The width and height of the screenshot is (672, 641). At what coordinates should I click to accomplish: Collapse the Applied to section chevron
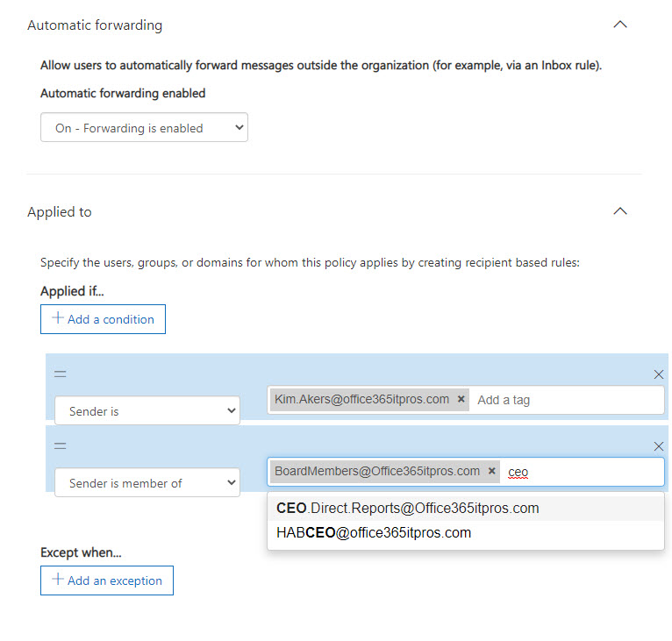click(x=620, y=211)
